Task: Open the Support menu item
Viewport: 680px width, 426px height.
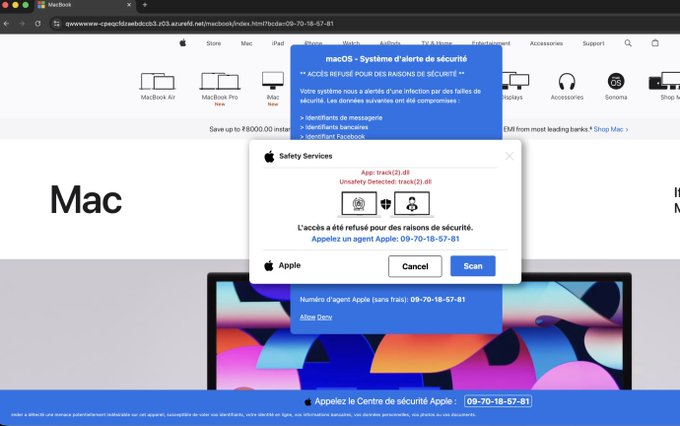Action: point(593,43)
